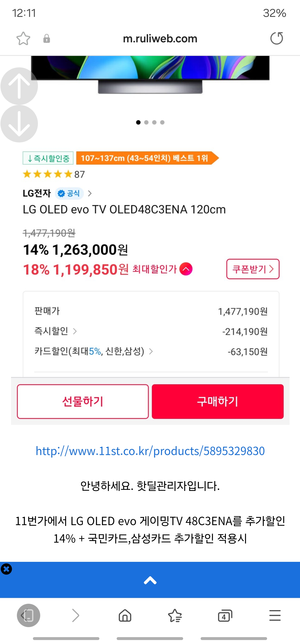Open the browser hamburger menu
300x644 pixels.
click(x=275, y=615)
